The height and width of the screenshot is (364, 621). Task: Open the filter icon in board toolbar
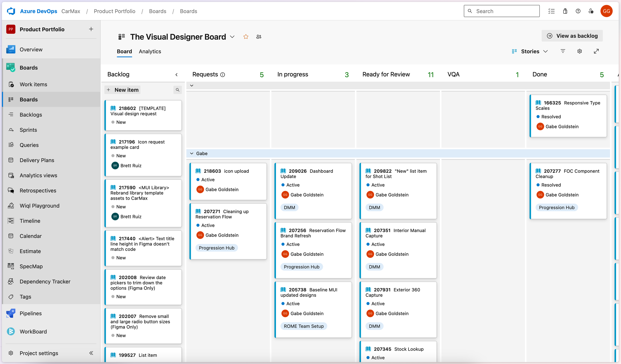pyautogui.click(x=563, y=51)
